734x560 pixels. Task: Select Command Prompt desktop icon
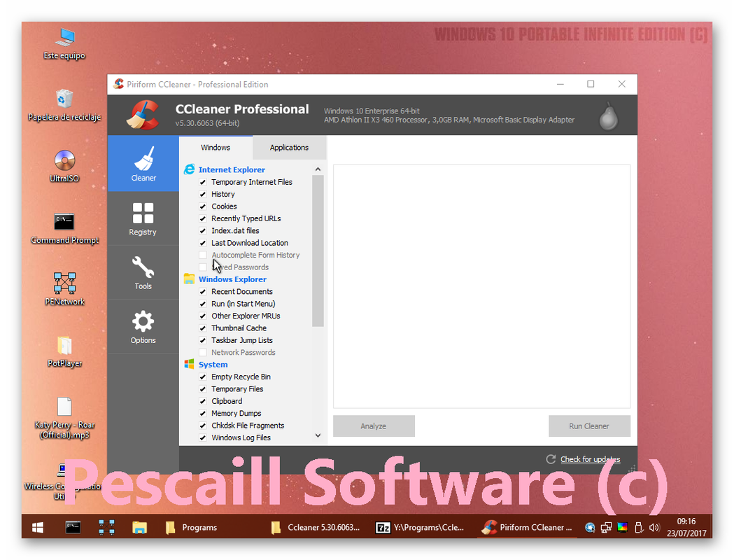coord(64,228)
